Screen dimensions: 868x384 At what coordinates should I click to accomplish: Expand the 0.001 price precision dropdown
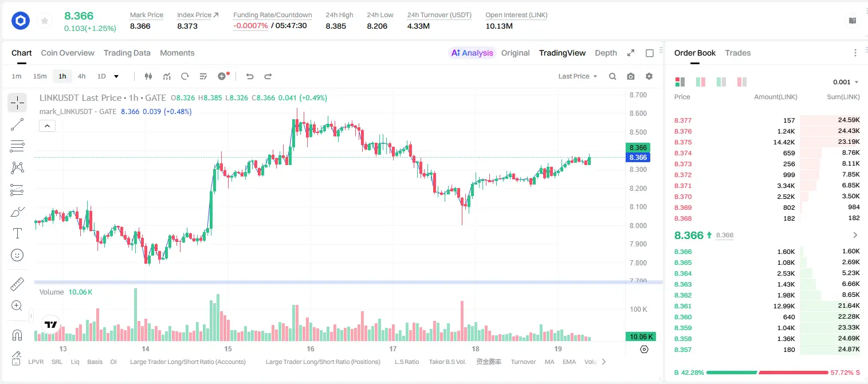point(846,82)
